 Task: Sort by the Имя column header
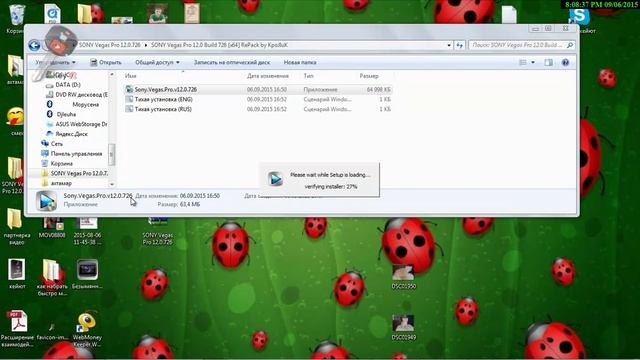pos(131,76)
